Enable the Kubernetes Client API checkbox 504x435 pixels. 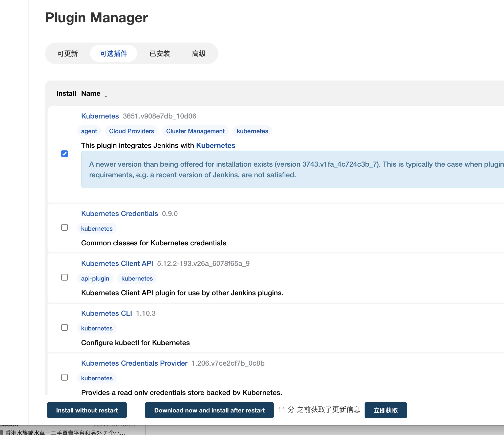[x=65, y=277]
